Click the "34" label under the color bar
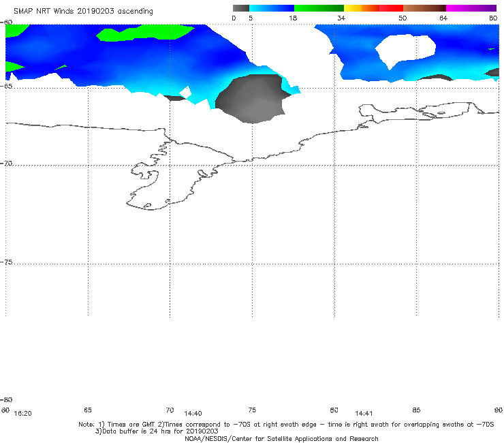 (341, 18)
